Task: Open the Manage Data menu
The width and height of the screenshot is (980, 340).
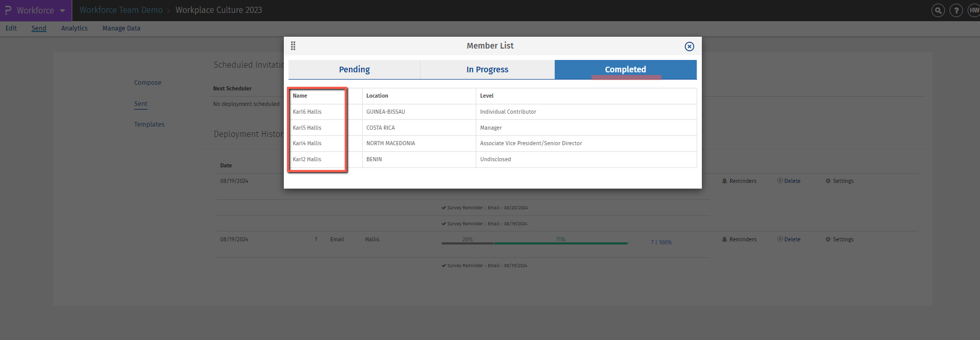Action: pyautogui.click(x=121, y=28)
